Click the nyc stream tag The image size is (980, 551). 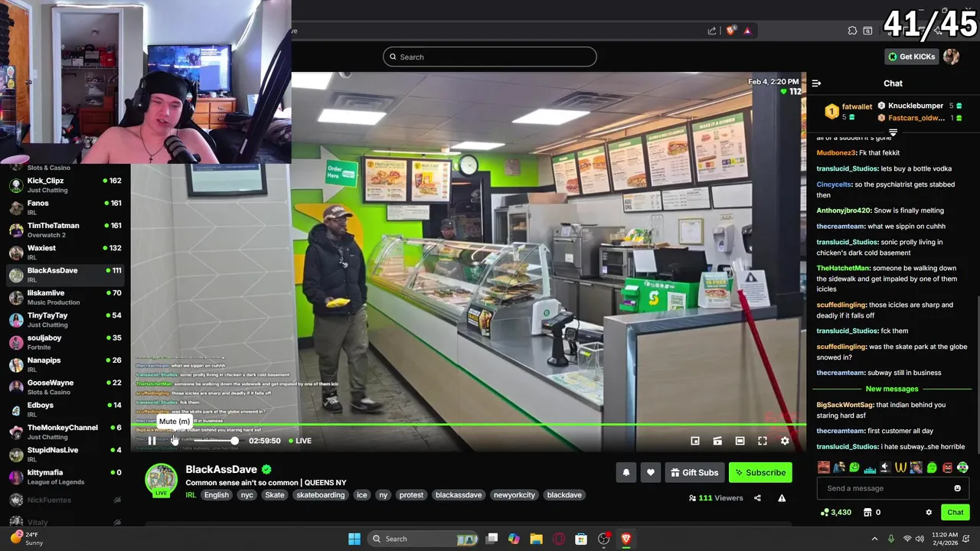click(x=247, y=495)
